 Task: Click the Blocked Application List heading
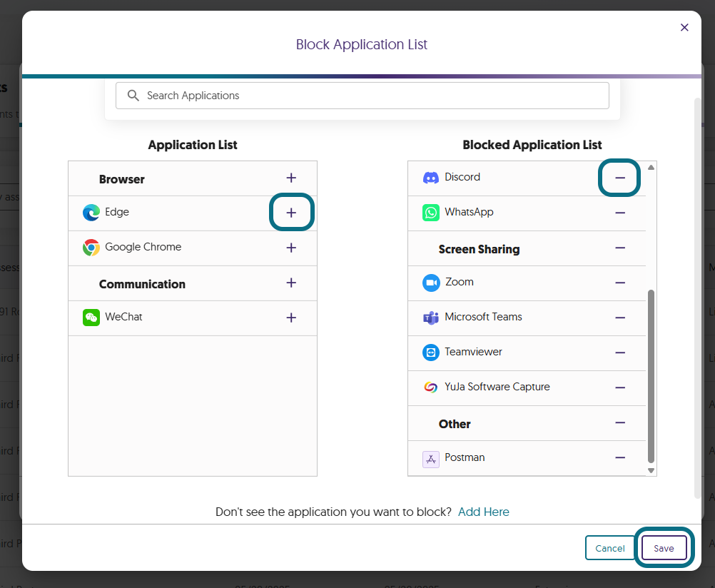532,145
